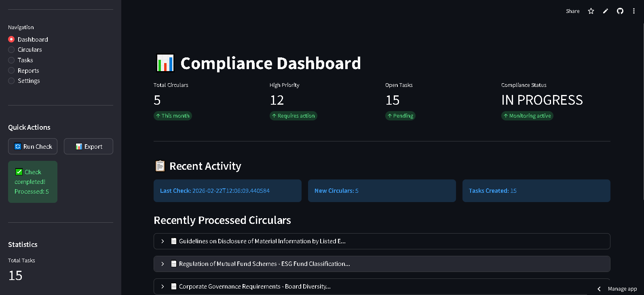Click the Share option in top bar

pos(572,11)
